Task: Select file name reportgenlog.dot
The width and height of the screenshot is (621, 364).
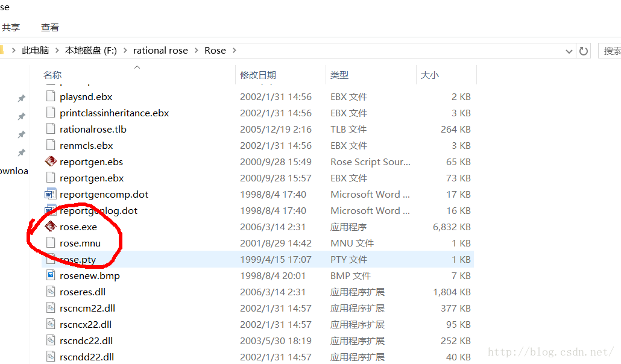Action: pyautogui.click(x=98, y=210)
